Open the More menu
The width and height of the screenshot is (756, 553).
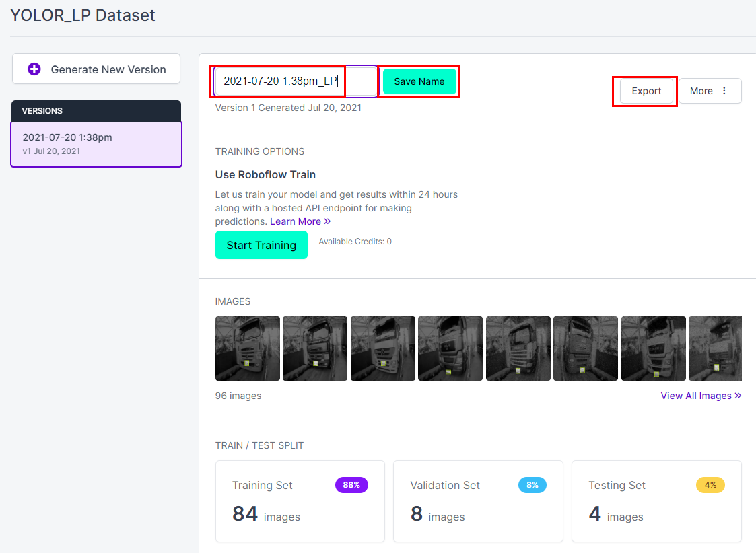click(710, 91)
